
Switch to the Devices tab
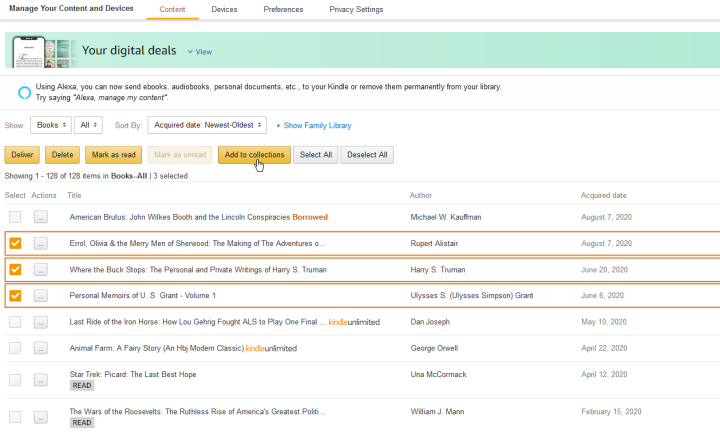(224, 9)
